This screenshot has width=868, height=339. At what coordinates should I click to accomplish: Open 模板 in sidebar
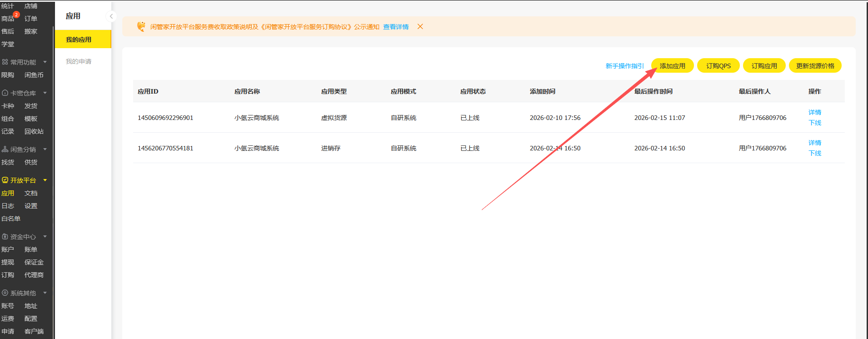coord(31,119)
